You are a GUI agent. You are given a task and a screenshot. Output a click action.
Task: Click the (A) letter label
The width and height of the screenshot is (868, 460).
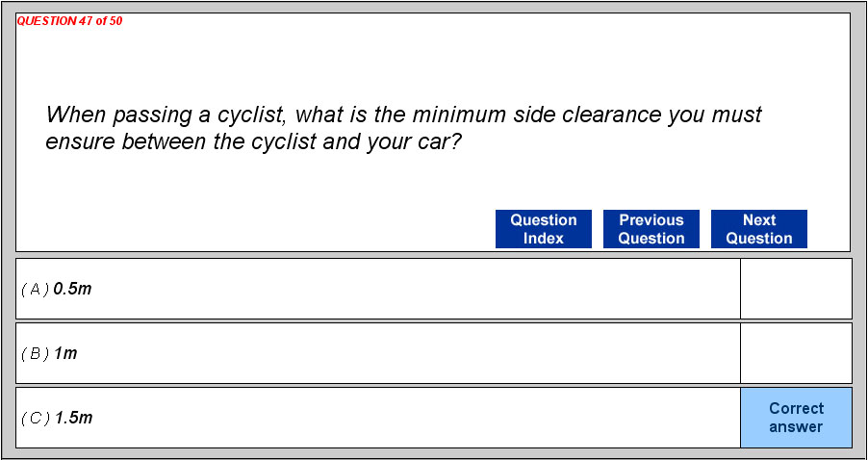pos(35,289)
